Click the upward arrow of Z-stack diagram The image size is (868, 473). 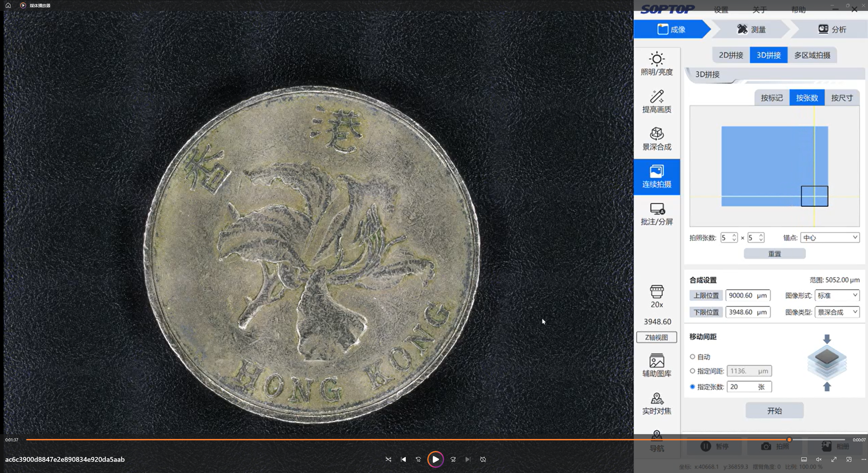tap(827, 387)
